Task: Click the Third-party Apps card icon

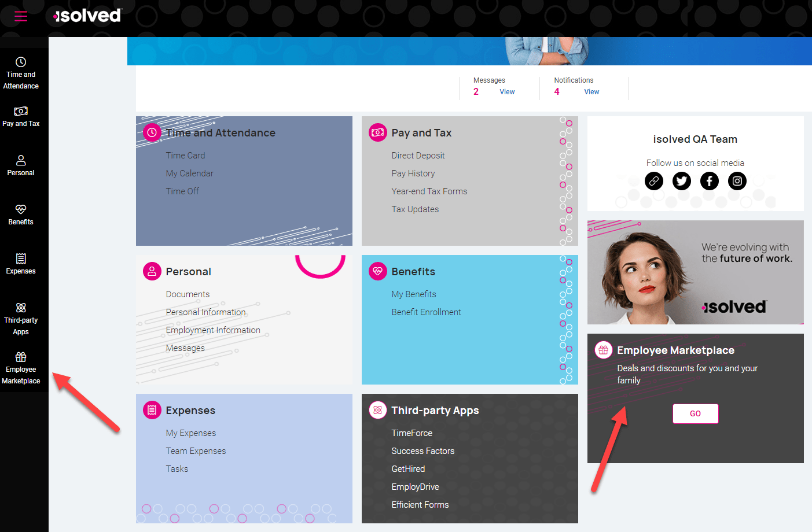Action: point(378,410)
